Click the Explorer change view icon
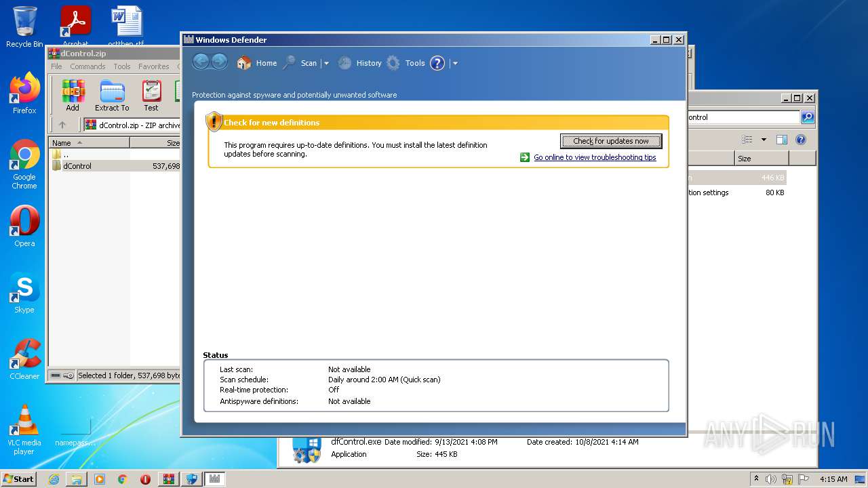The image size is (868, 488). (747, 140)
